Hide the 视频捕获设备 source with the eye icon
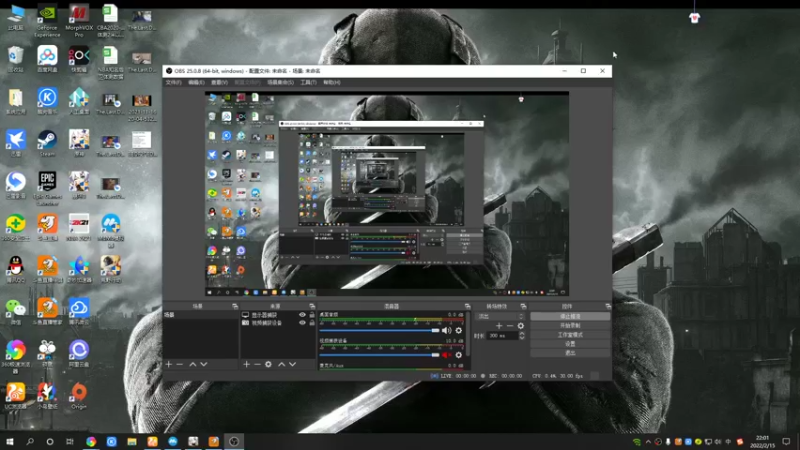Screen dimensions: 800x450 pos(302,322)
